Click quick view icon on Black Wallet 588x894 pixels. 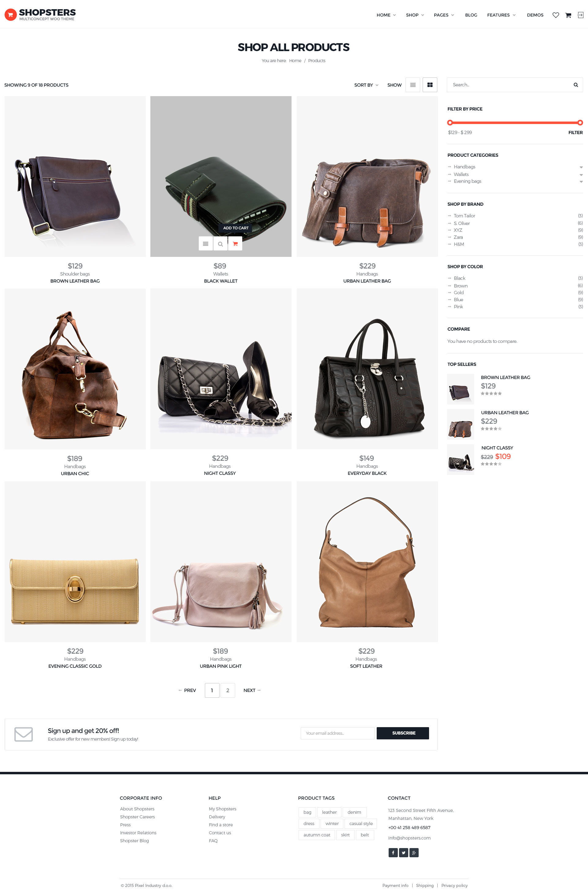tap(220, 244)
